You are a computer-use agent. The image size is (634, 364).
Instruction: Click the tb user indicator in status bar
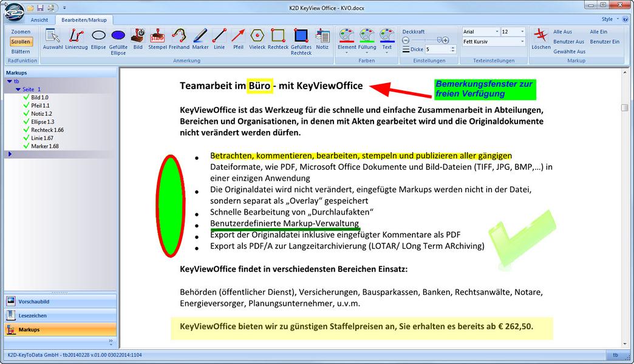click(615, 355)
